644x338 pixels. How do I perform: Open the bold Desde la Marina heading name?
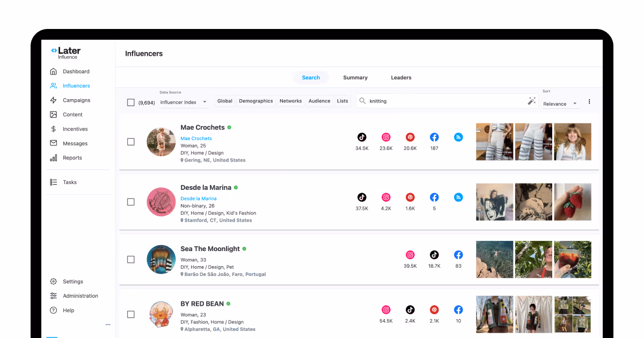[206, 188]
